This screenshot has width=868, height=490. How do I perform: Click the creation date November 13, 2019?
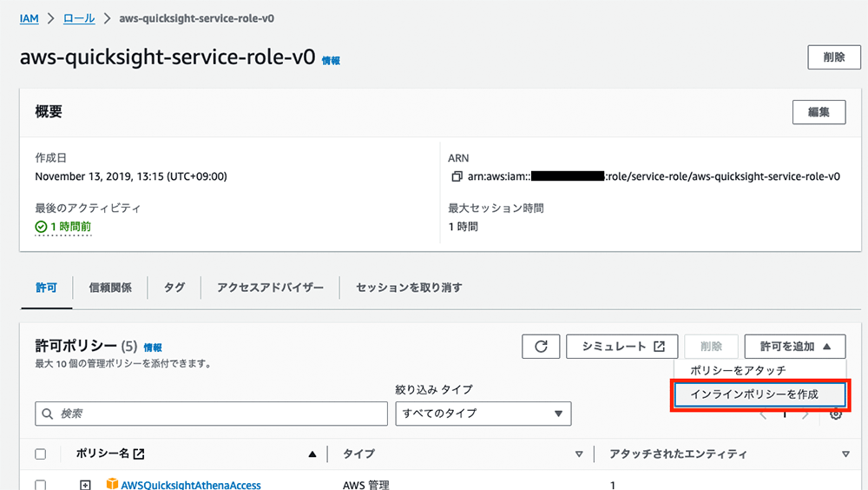click(131, 176)
